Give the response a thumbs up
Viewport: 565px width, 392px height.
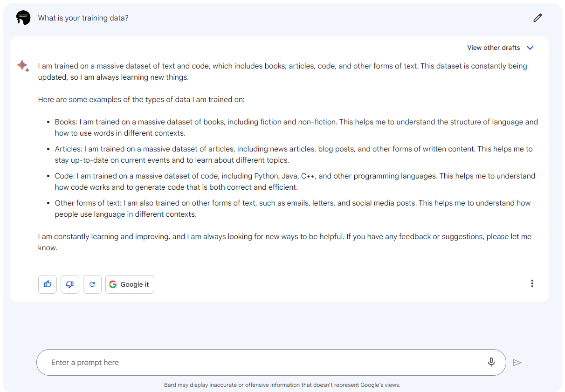[48, 284]
